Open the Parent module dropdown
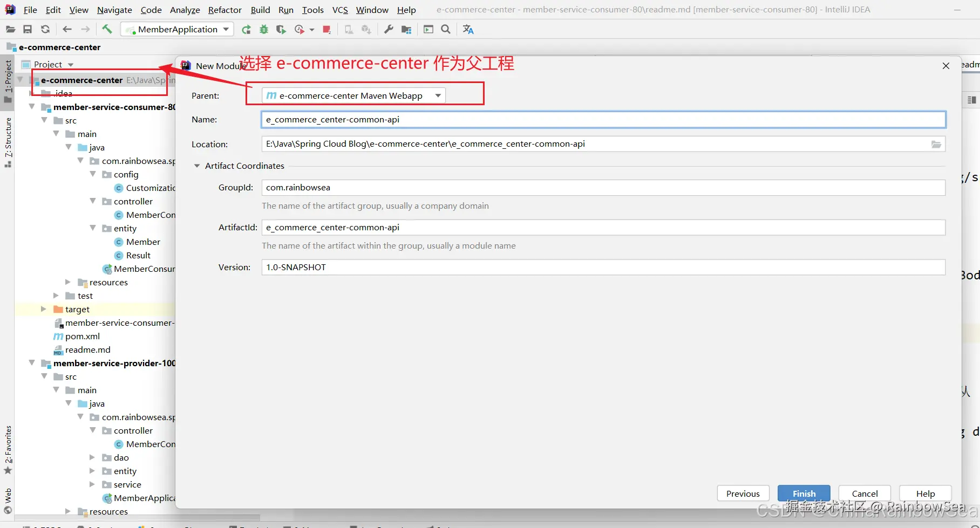Viewport: 980px width, 528px height. (354, 96)
